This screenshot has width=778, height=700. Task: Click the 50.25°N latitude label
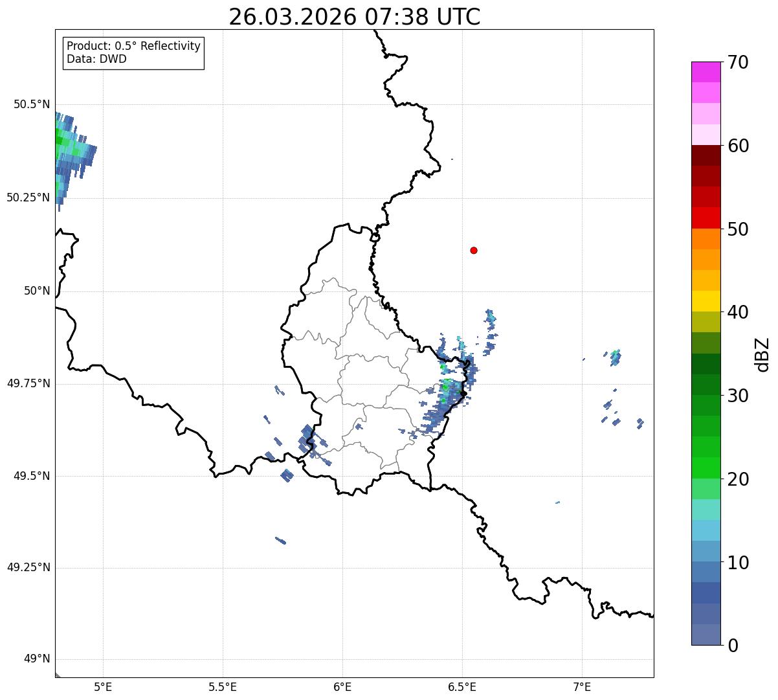(x=28, y=198)
